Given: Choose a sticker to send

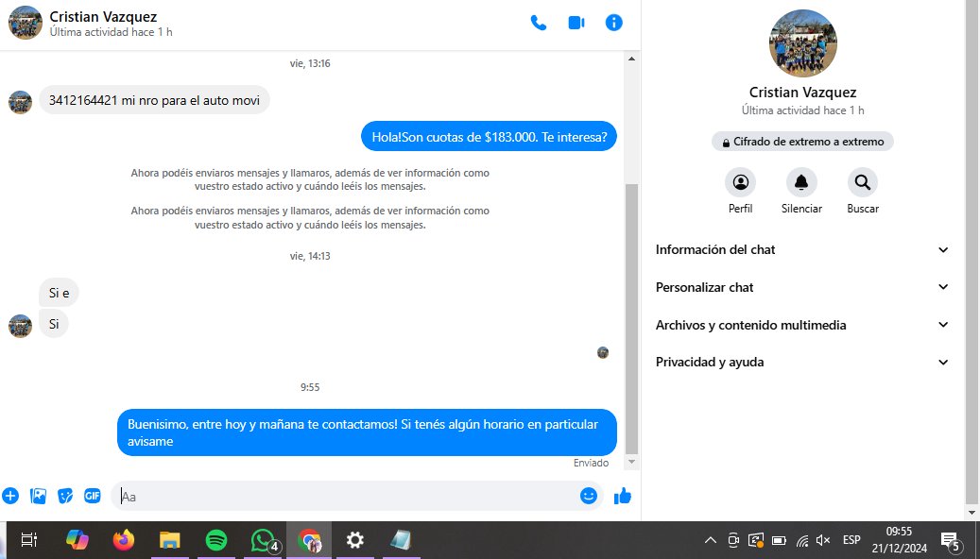Looking at the screenshot, I should pyautogui.click(x=65, y=496).
